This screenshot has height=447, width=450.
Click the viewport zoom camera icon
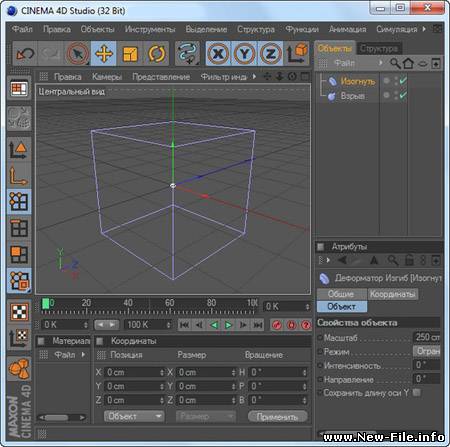[280, 77]
